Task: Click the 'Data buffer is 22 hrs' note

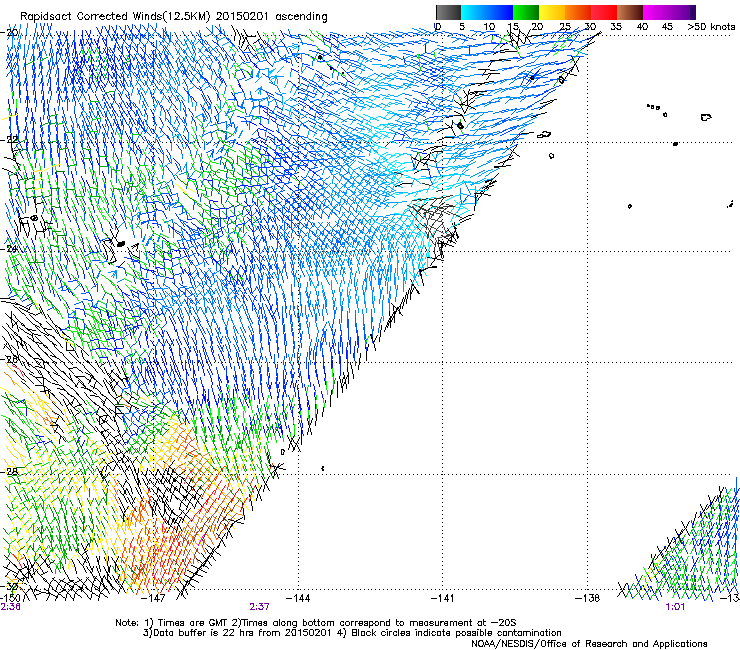Action: (236, 633)
